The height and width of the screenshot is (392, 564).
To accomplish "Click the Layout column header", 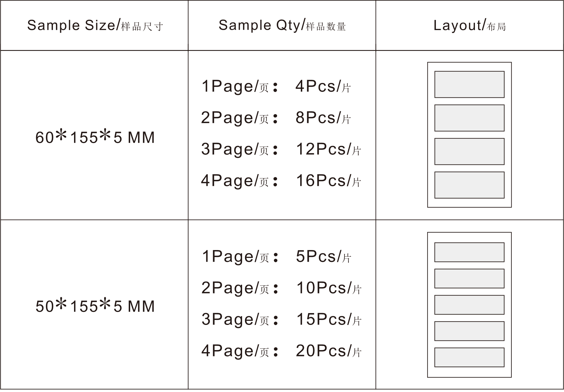I will 469,25.
